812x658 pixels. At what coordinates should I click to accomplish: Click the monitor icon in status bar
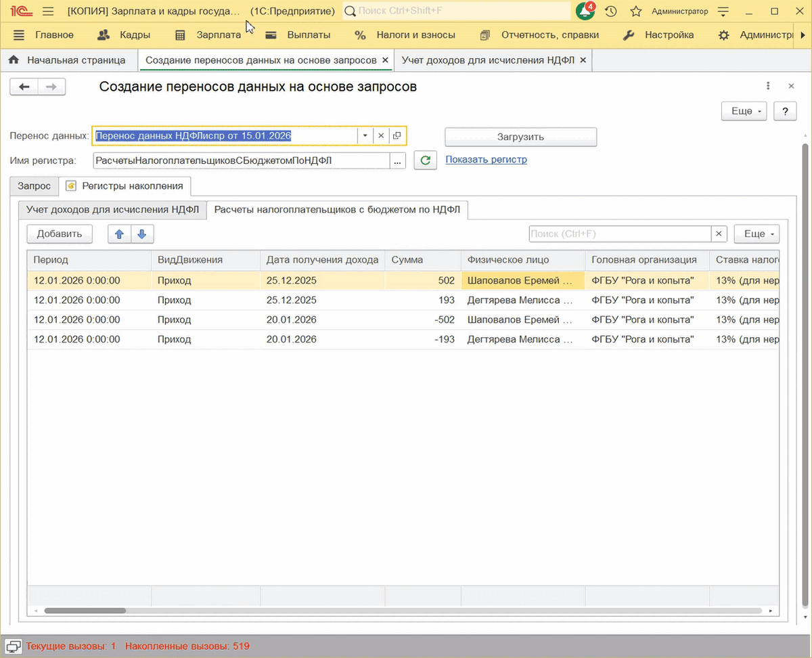[x=13, y=646]
